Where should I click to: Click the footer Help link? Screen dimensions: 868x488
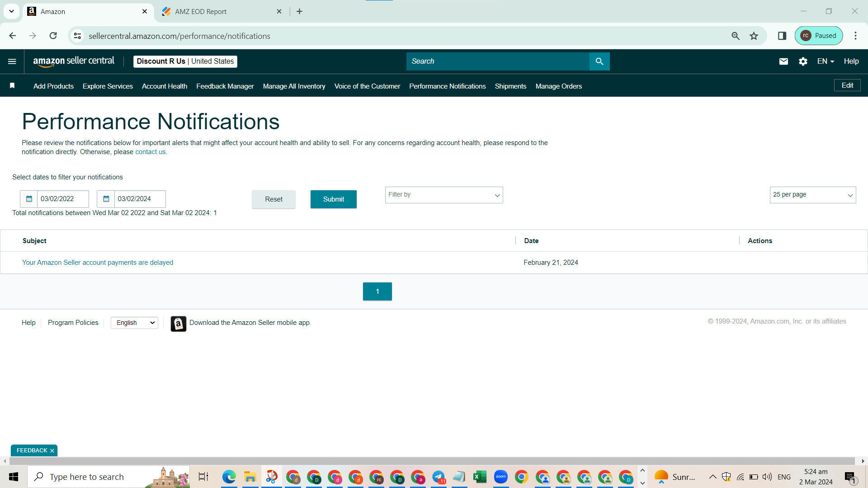pos(28,323)
